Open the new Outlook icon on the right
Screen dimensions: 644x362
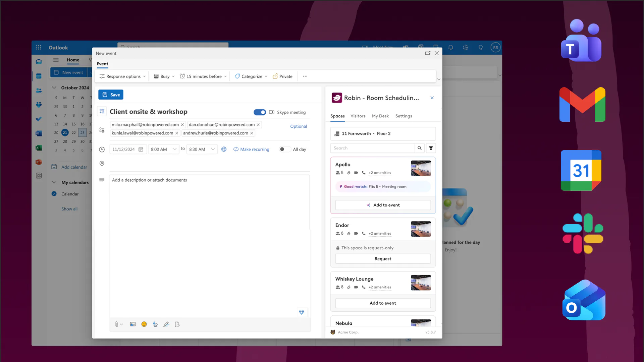point(584,300)
